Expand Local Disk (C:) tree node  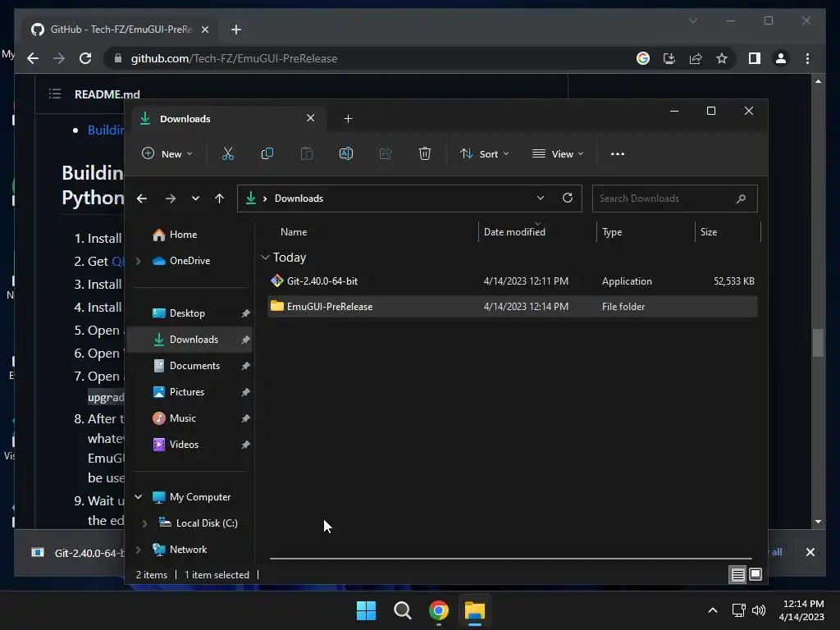(x=144, y=523)
